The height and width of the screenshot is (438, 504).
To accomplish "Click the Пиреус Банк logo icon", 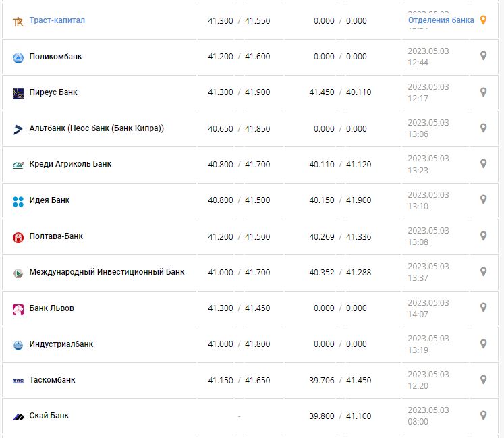I will coord(18,92).
